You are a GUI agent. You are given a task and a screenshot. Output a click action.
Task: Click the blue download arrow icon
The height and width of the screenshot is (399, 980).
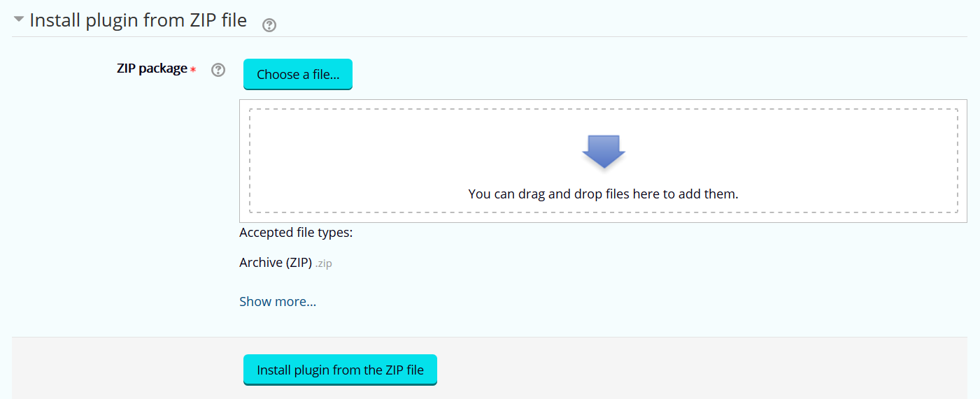pyautogui.click(x=603, y=151)
